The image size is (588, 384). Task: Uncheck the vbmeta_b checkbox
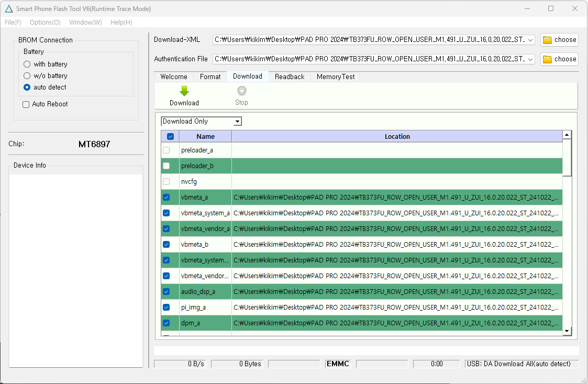click(x=167, y=245)
